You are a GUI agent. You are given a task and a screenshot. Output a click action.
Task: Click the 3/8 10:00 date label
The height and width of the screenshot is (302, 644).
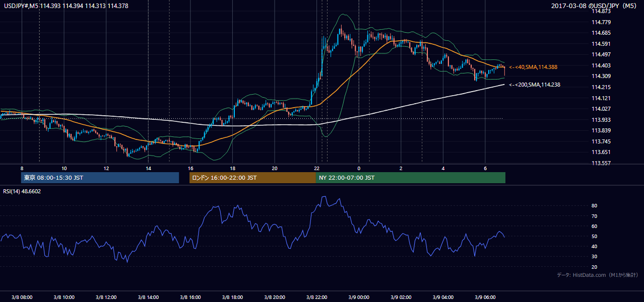(x=64, y=297)
